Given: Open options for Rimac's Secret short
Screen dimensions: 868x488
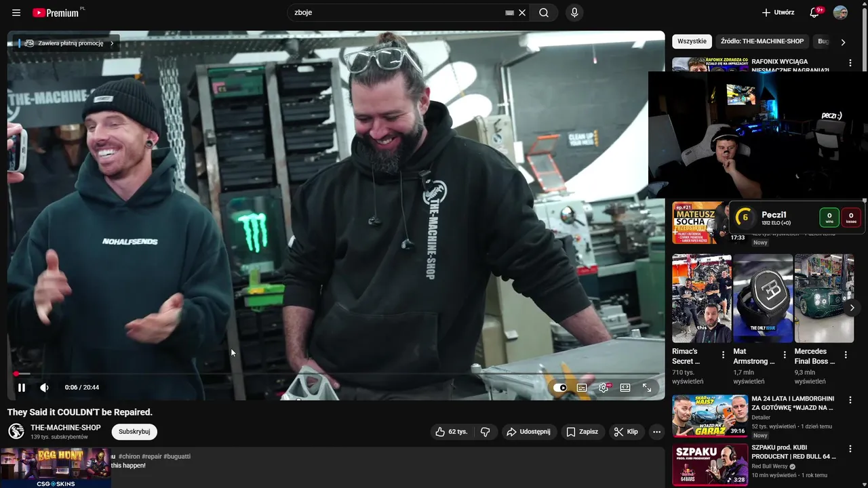Looking at the screenshot, I should pyautogui.click(x=723, y=354).
